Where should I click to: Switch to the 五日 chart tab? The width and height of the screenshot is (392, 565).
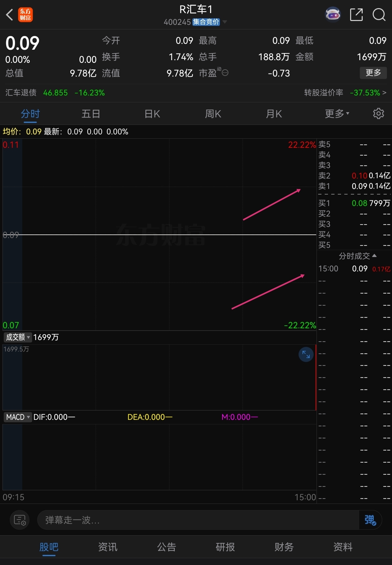91,114
